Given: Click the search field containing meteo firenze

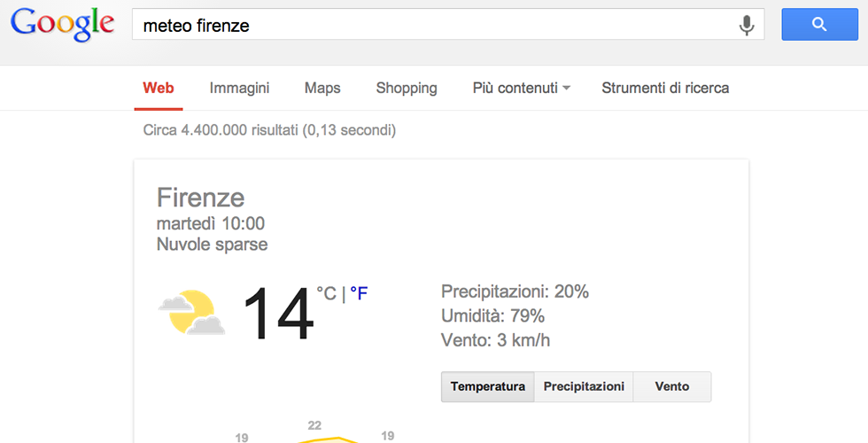Looking at the screenshot, I should click(434, 26).
